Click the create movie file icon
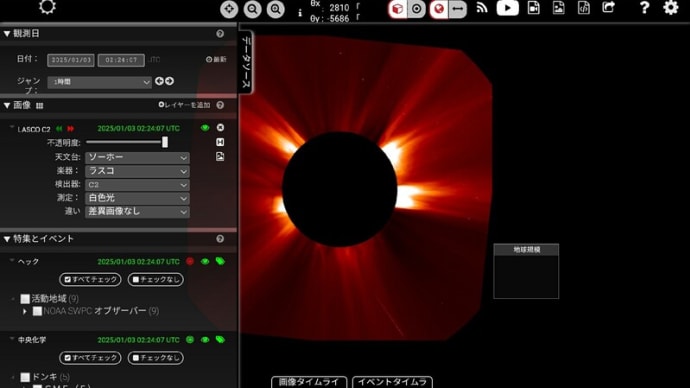 click(x=533, y=7)
